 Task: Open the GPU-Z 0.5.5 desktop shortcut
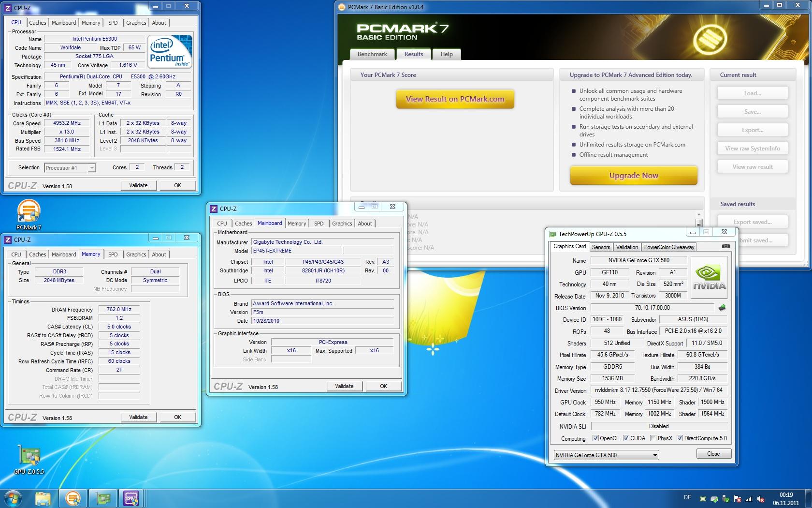pyautogui.click(x=29, y=460)
